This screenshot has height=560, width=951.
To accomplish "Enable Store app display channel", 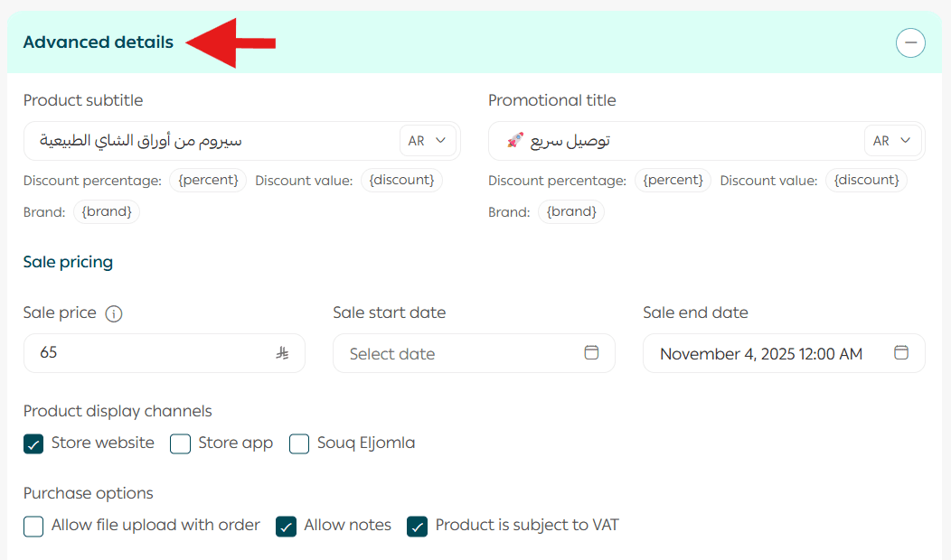I will click(181, 443).
